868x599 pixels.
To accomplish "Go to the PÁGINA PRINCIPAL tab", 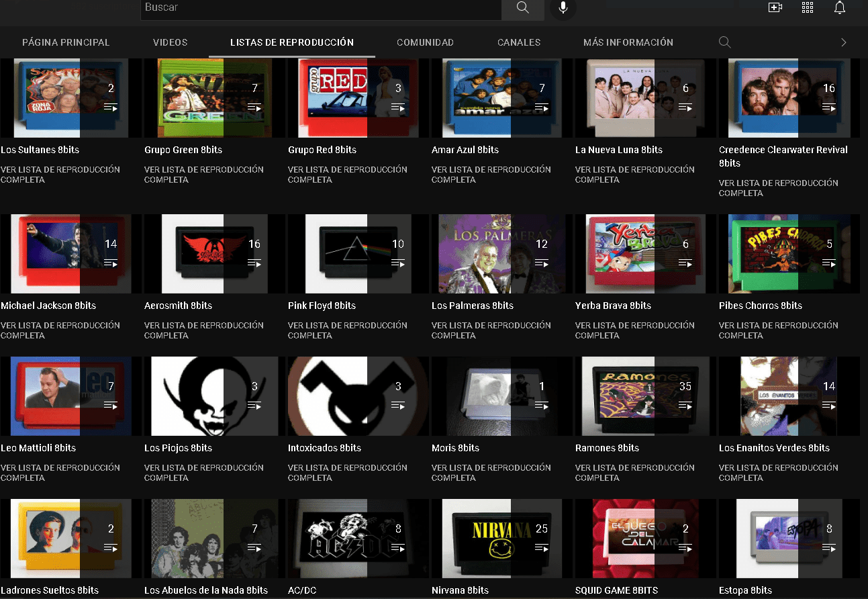I will [66, 42].
